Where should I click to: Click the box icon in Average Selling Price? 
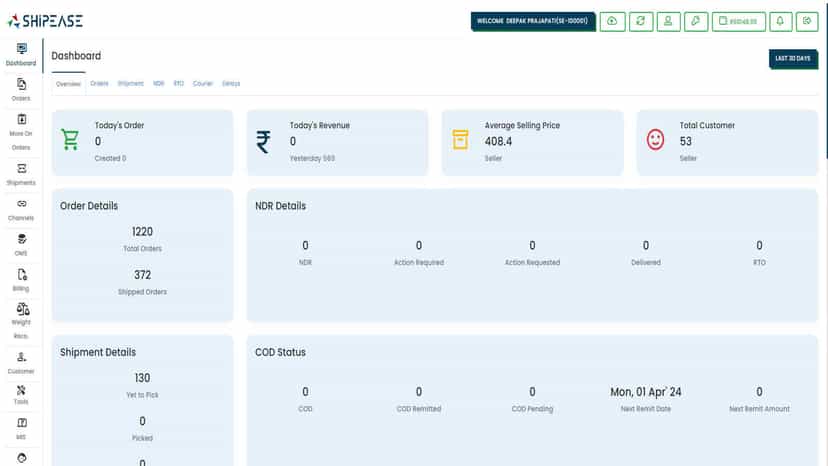click(460, 140)
